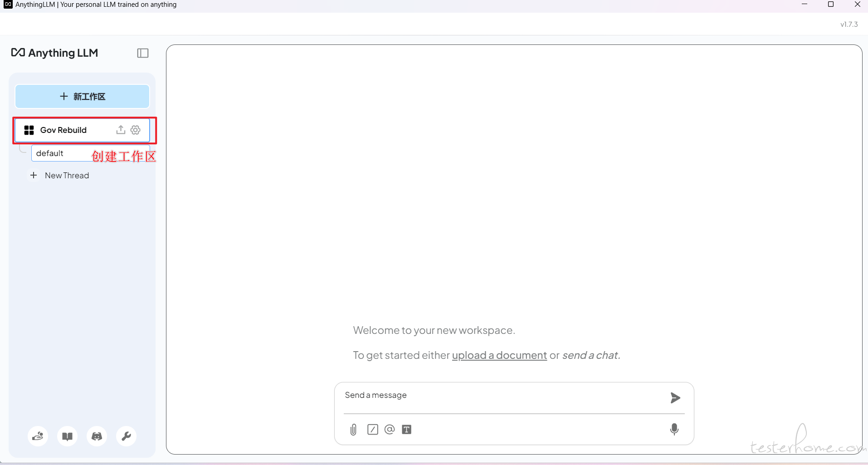
Task: Click the upload a document link
Action: click(499, 355)
